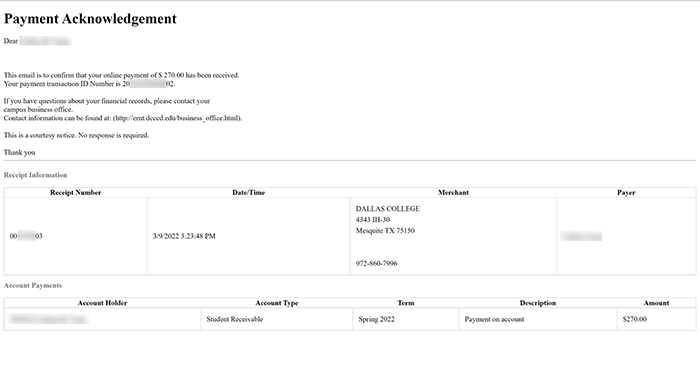The image size is (700, 389).
Task: Click the Description column header
Action: point(538,303)
